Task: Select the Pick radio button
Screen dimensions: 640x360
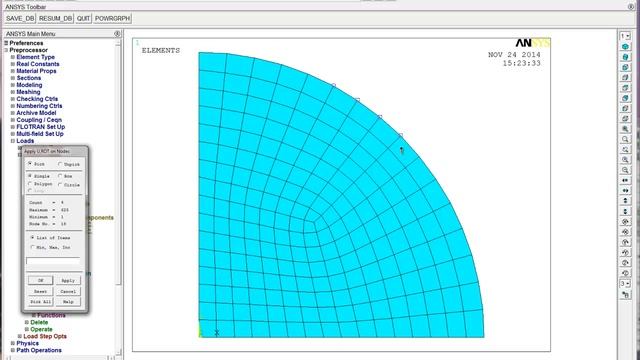Action: 30,164
